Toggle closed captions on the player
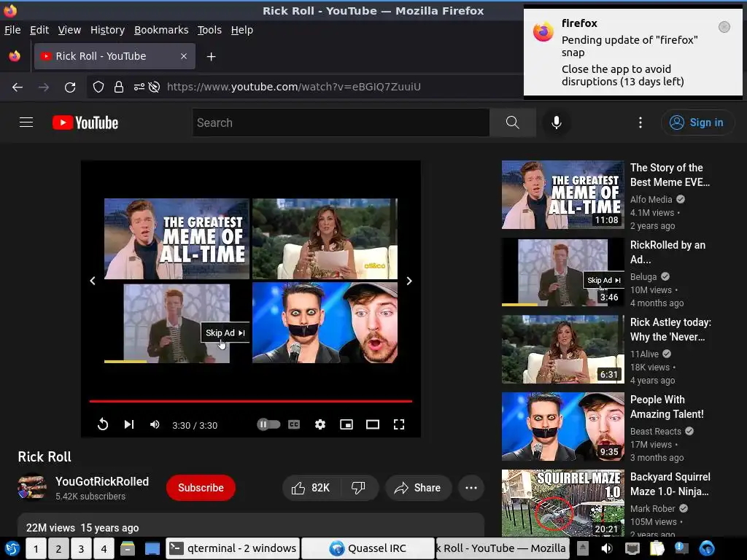 click(x=294, y=424)
